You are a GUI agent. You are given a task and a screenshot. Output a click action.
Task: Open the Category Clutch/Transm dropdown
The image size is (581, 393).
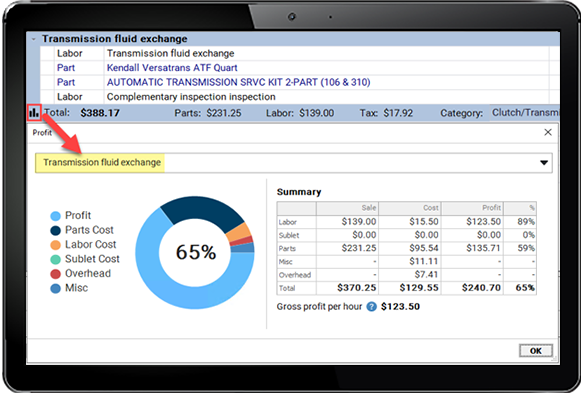click(x=525, y=113)
